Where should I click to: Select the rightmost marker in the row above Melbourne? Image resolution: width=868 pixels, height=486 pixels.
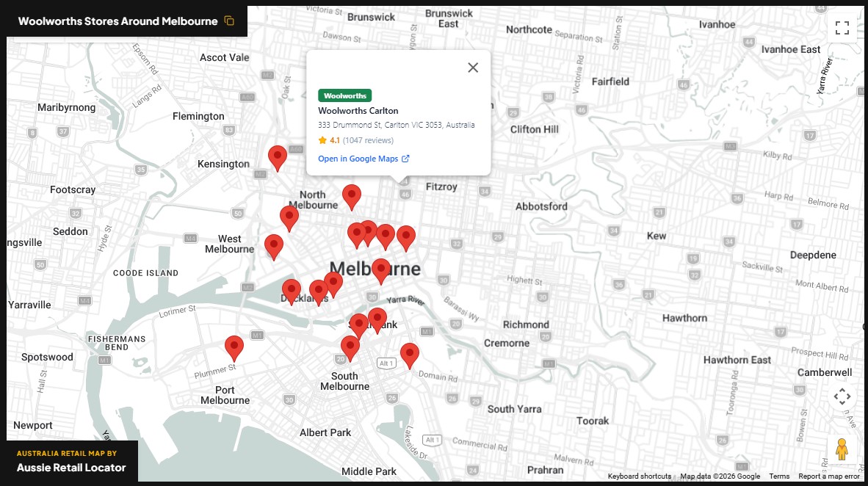point(406,238)
